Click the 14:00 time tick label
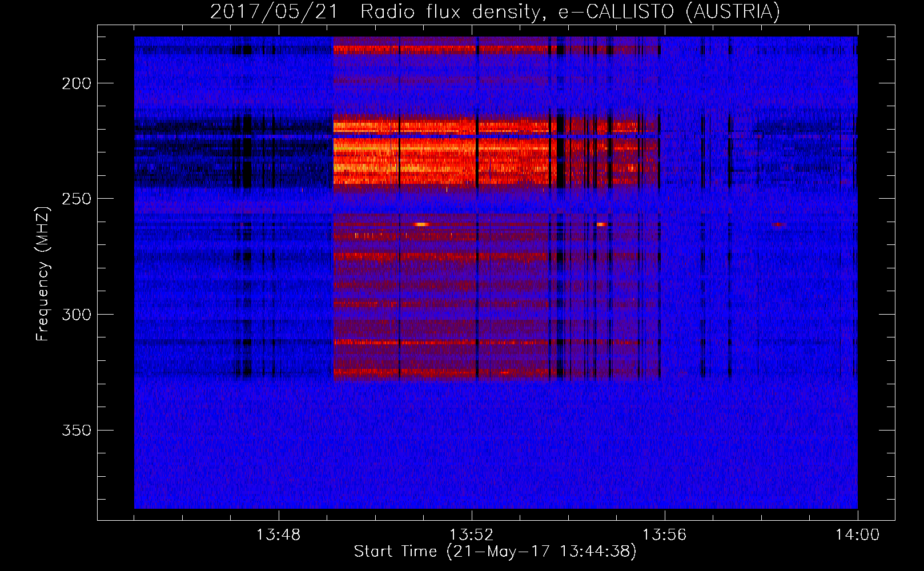 857,535
